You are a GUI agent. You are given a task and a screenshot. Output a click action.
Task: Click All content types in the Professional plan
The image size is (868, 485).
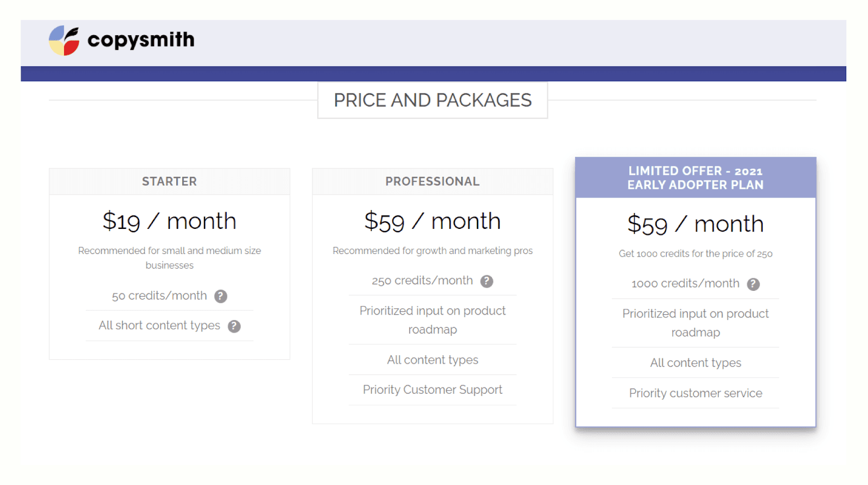click(x=432, y=360)
